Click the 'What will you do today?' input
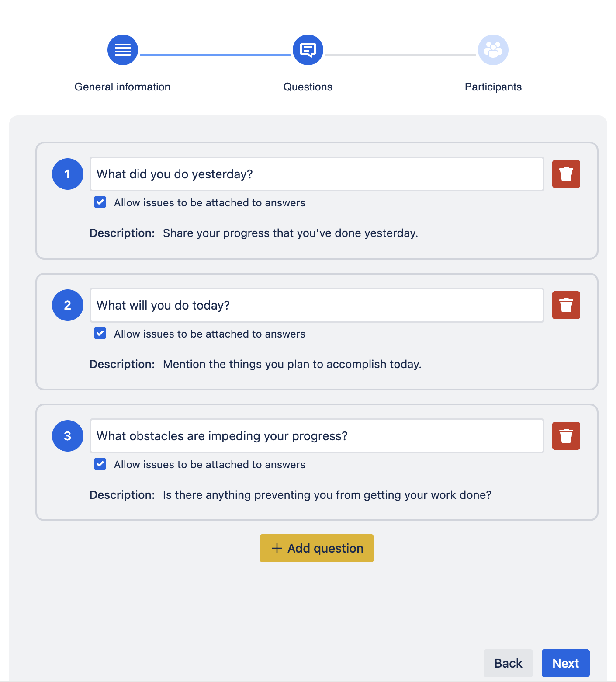The height and width of the screenshot is (682, 616). point(317,305)
